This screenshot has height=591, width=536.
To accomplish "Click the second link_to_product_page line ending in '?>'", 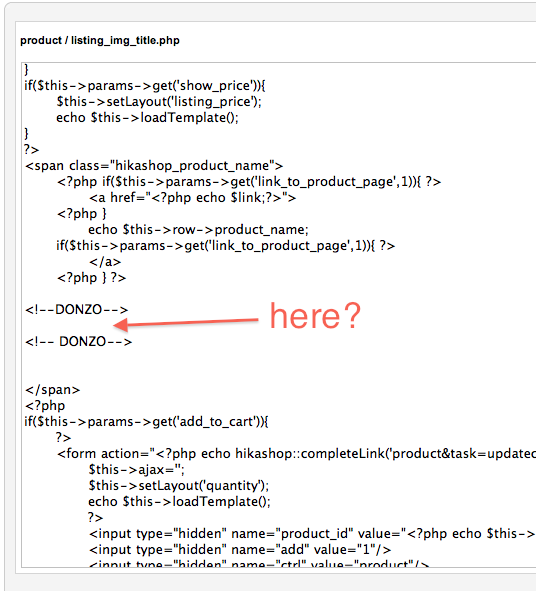I will point(225,246).
